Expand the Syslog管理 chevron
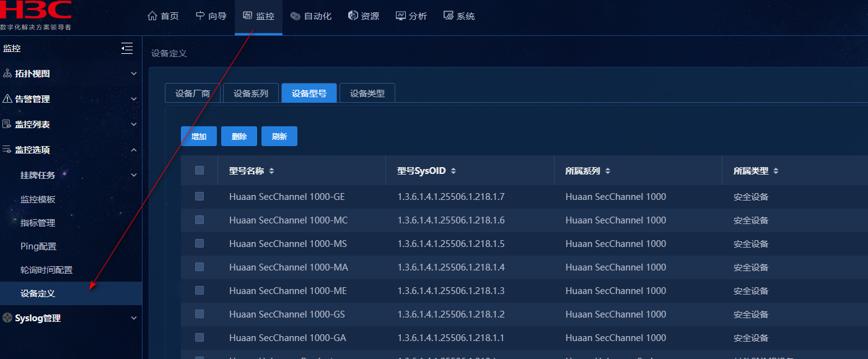 (x=134, y=318)
